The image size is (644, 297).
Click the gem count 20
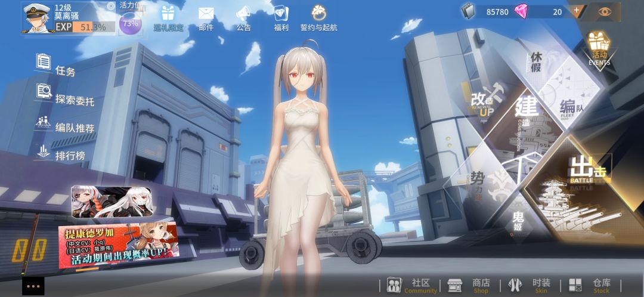(558, 12)
